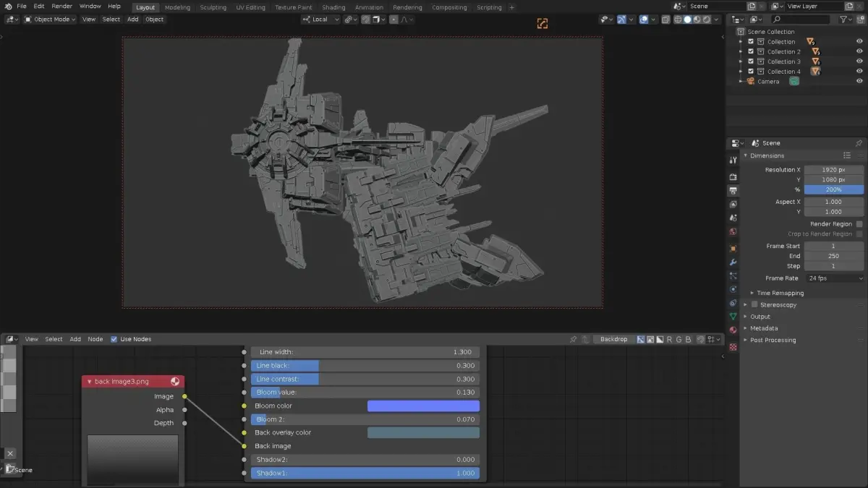Click the Resolution X value field
The width and height of the screenshot is (868, 488).
pos(833,170)
